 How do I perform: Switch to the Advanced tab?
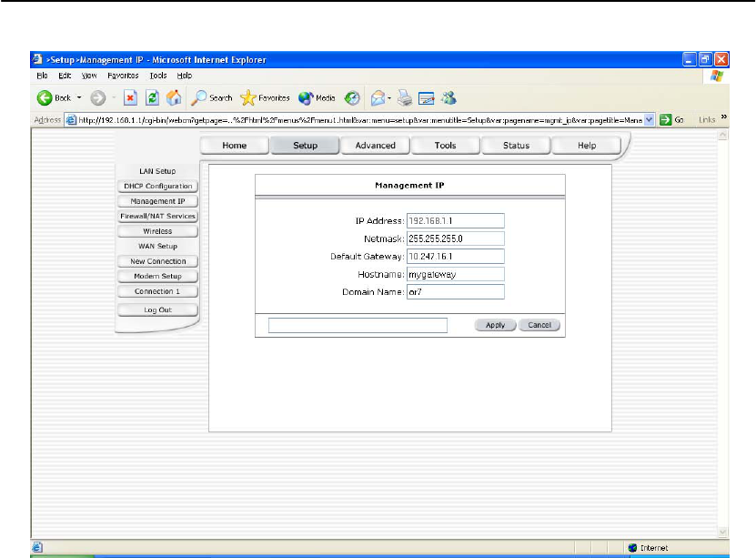click(x=375, y=145)
